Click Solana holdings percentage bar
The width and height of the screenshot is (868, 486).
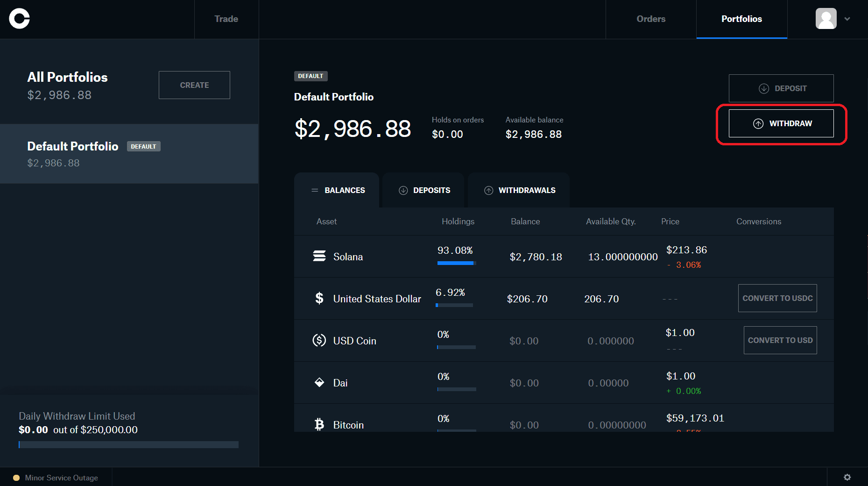457,263
